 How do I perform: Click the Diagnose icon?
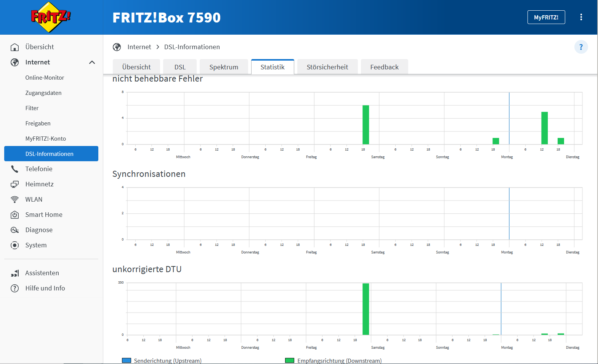[x=14, y=230]
